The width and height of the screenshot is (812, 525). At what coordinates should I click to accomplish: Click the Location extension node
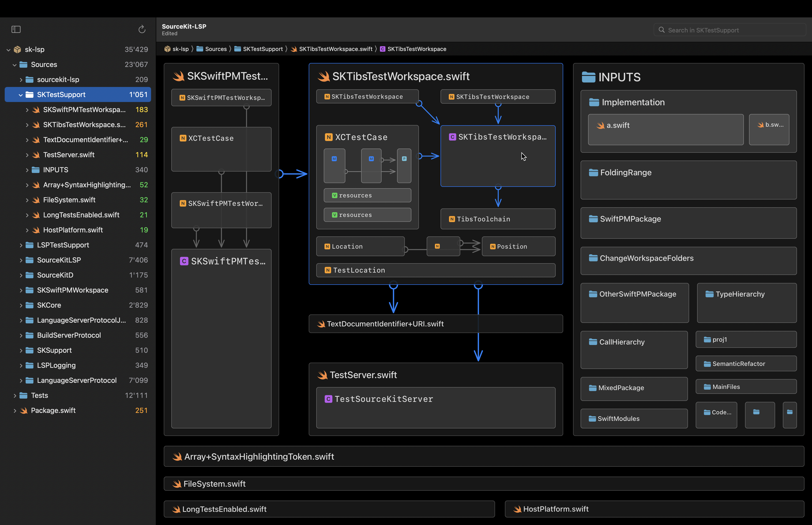click(x=360, y=247)
